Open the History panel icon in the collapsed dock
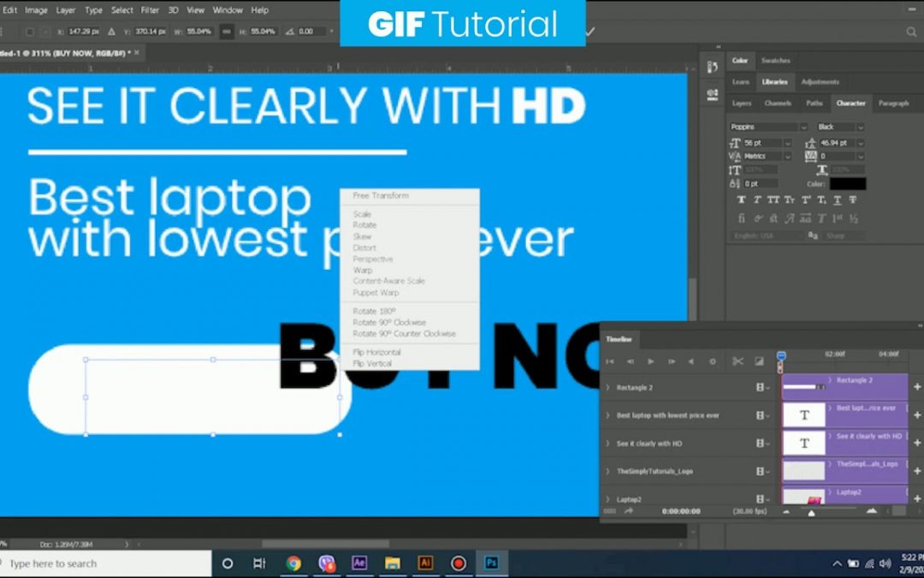Image resolution: width=924 pixels, height=578 pixels. point(713,68)
